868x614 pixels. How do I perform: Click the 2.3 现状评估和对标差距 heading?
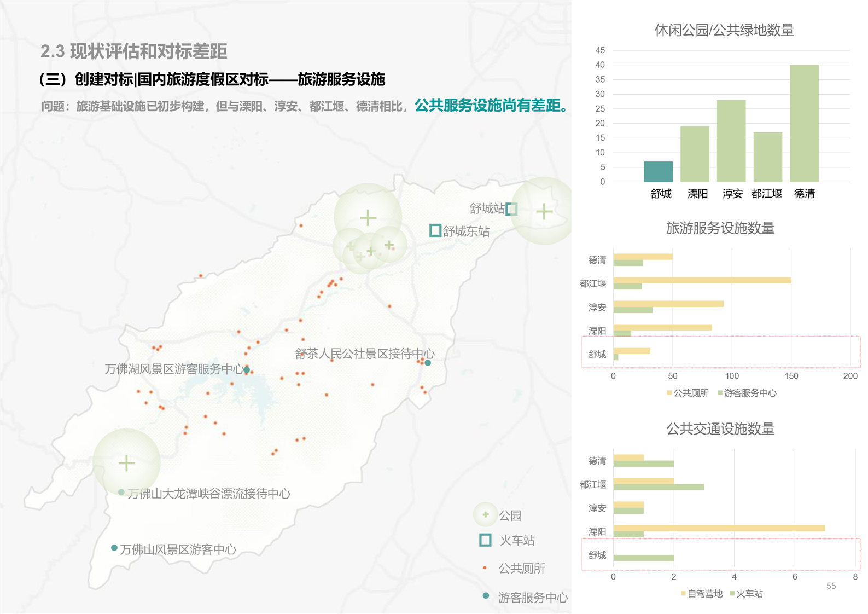tap(134, 51)
